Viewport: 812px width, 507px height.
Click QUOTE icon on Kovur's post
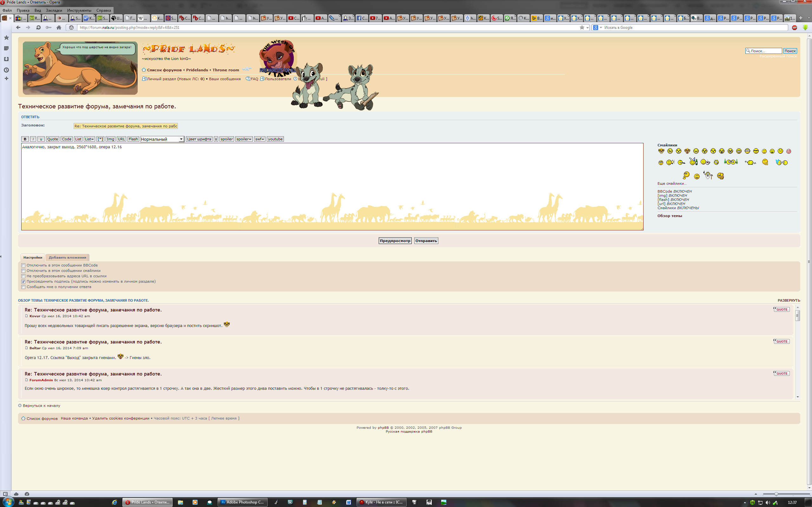pos(782,309)
